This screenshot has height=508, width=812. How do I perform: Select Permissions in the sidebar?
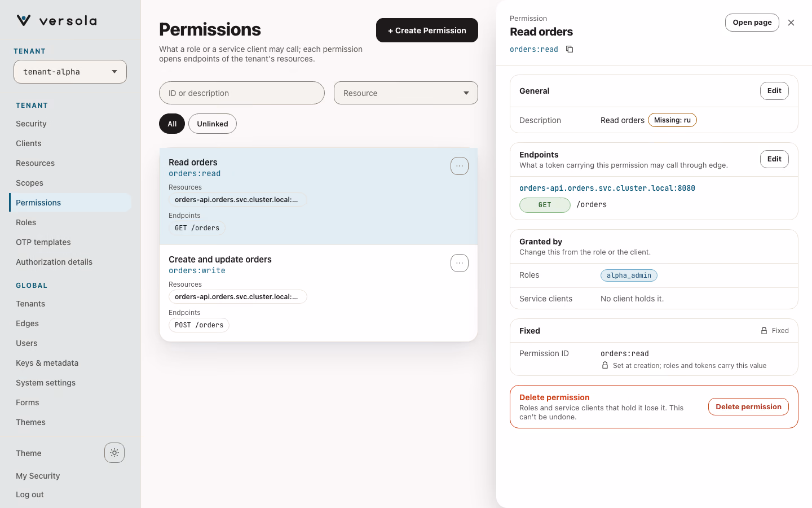click(70, 203)
